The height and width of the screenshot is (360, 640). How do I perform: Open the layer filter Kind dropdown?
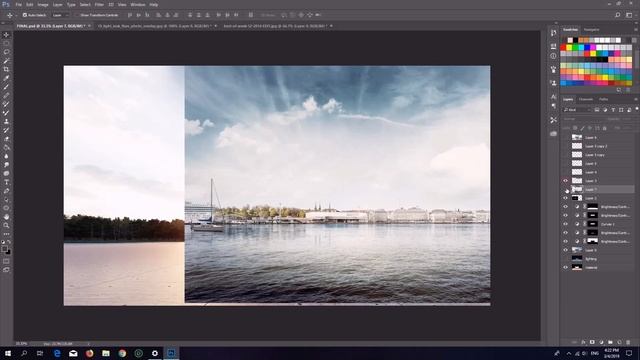[577, 110]
